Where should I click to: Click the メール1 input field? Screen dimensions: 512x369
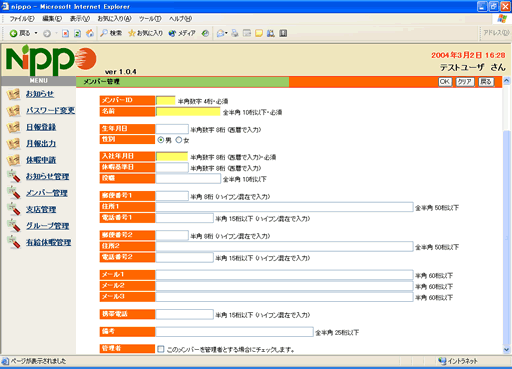(284, 275)
